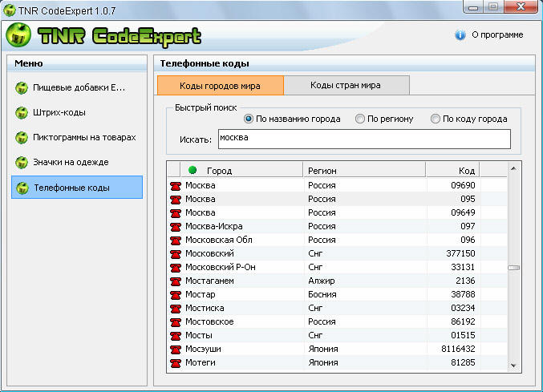
Task: Select the Мостиска city name cell
Action: click(205, 308)
